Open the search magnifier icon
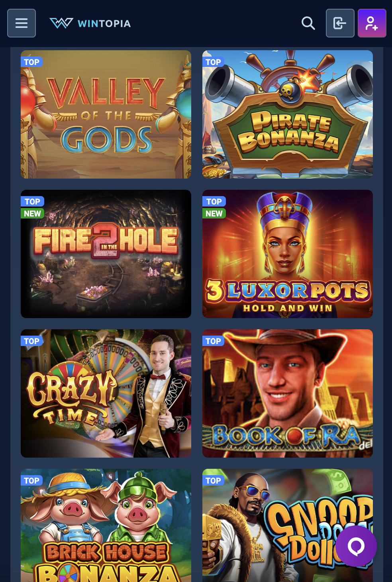The image size is (392, 582). [x=308, y=23]
